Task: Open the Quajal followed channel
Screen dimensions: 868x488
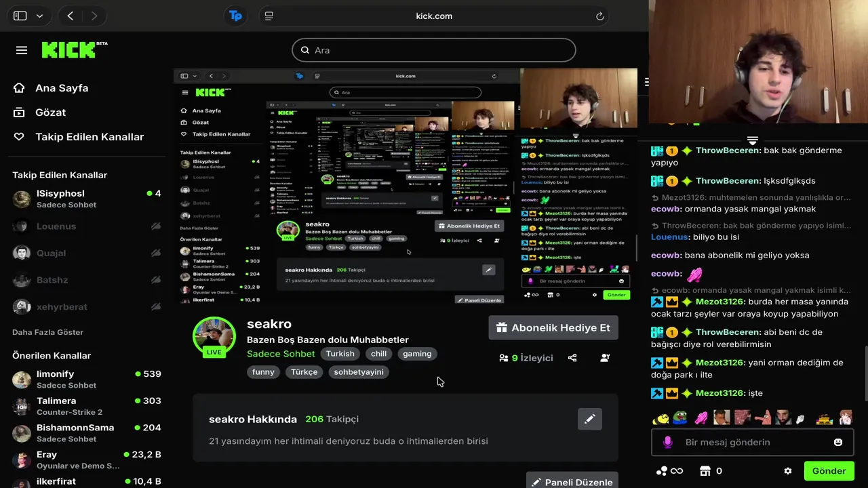Action: 87,253
